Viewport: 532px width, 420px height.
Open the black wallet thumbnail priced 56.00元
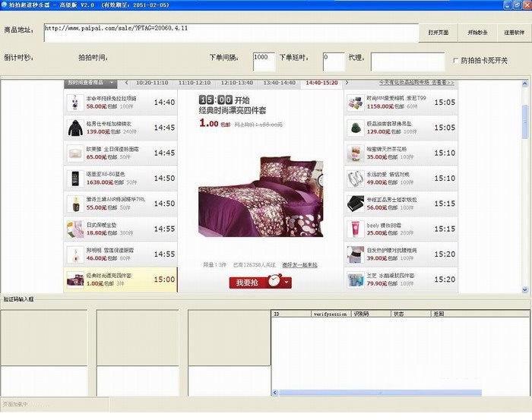coord(355,204)
